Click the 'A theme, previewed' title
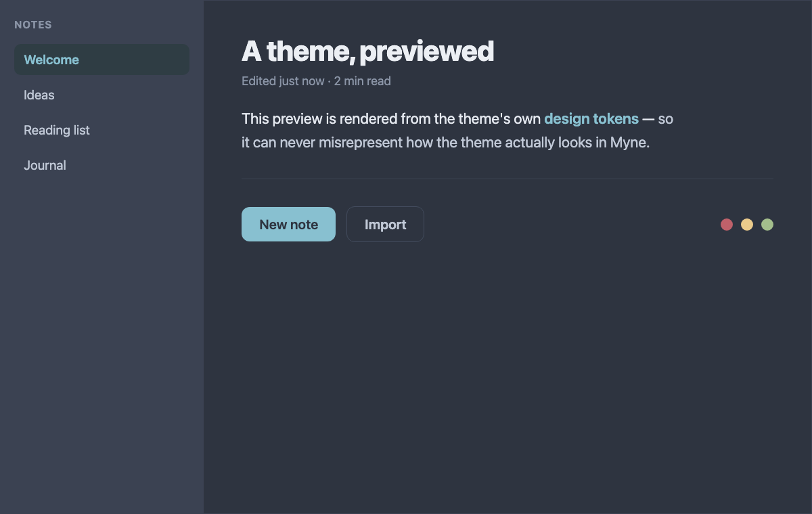Screen dimensions: 812x514 tap(367, 51)
